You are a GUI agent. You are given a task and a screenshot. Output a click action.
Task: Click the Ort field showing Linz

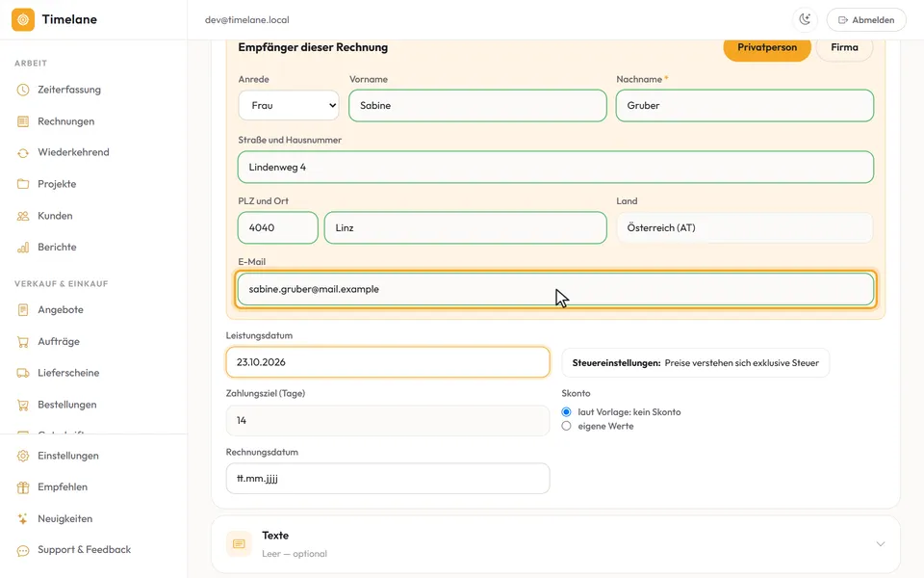pos(466,227)
